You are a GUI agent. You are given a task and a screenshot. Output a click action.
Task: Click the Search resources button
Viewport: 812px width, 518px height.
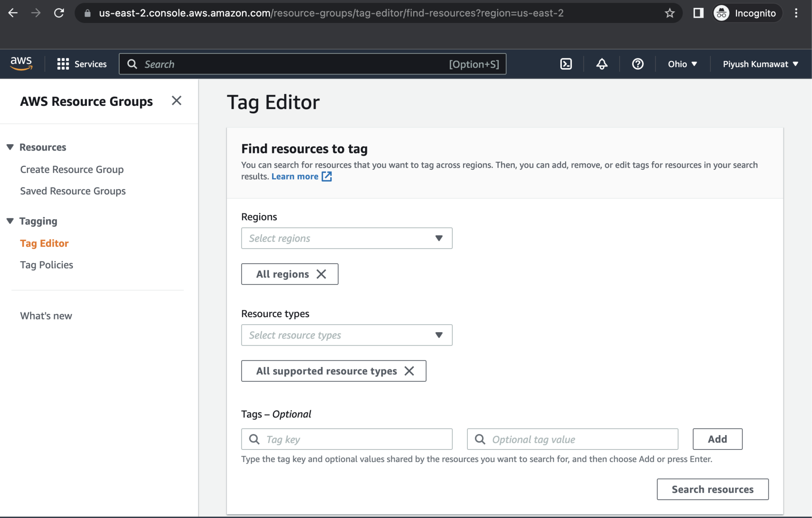(x=712, y=489)
